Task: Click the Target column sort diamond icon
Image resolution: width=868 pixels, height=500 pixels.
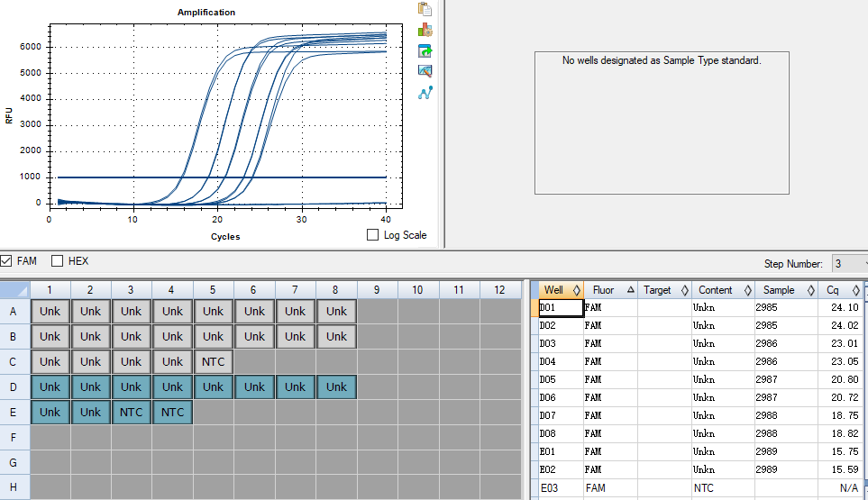Action: (685, 290)
